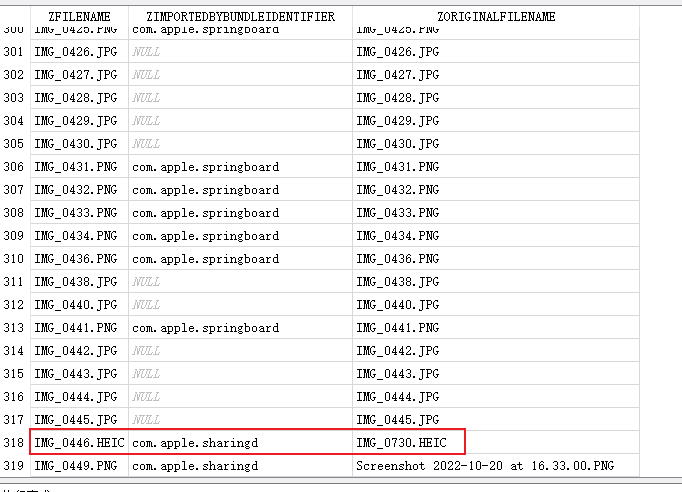Select com.apple.springboard in row 306
682x492 pixels.
tap(241, 167)
